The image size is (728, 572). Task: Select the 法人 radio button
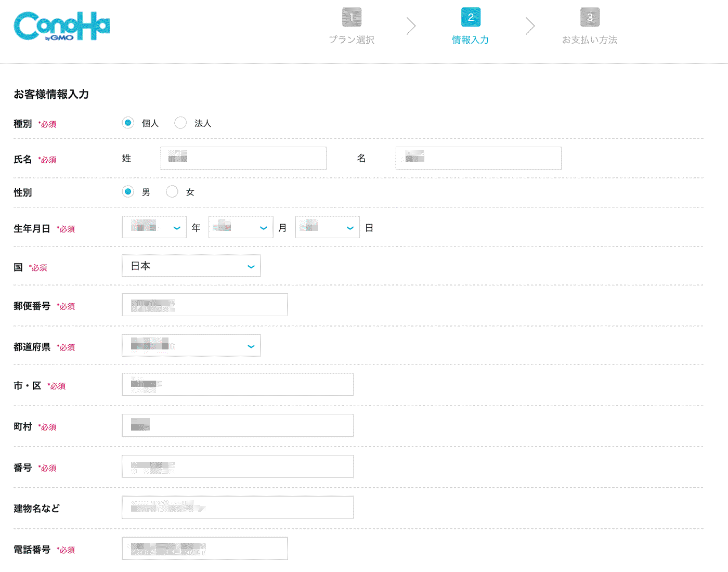tap(180, 123)
